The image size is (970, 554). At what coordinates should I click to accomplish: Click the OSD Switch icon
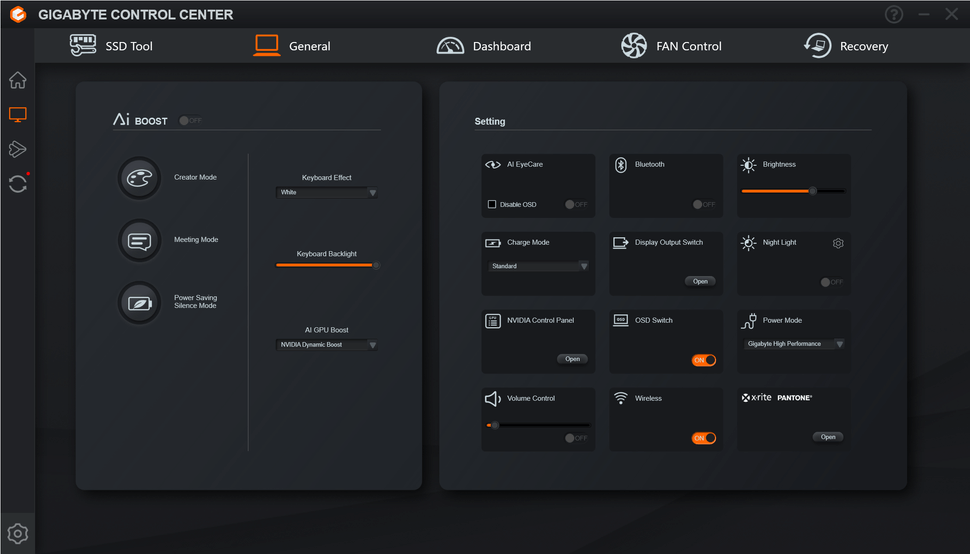(x=620, y=320)
